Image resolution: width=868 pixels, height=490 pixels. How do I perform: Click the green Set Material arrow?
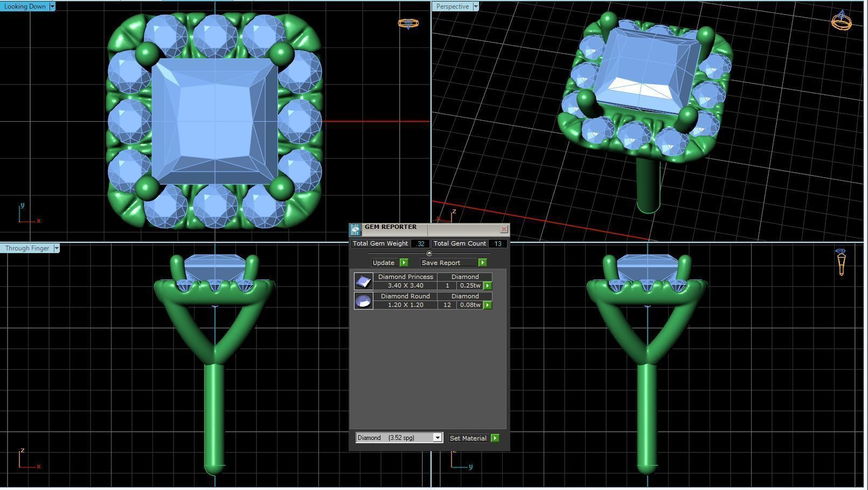pyautogui.click(x=495, y=438)
